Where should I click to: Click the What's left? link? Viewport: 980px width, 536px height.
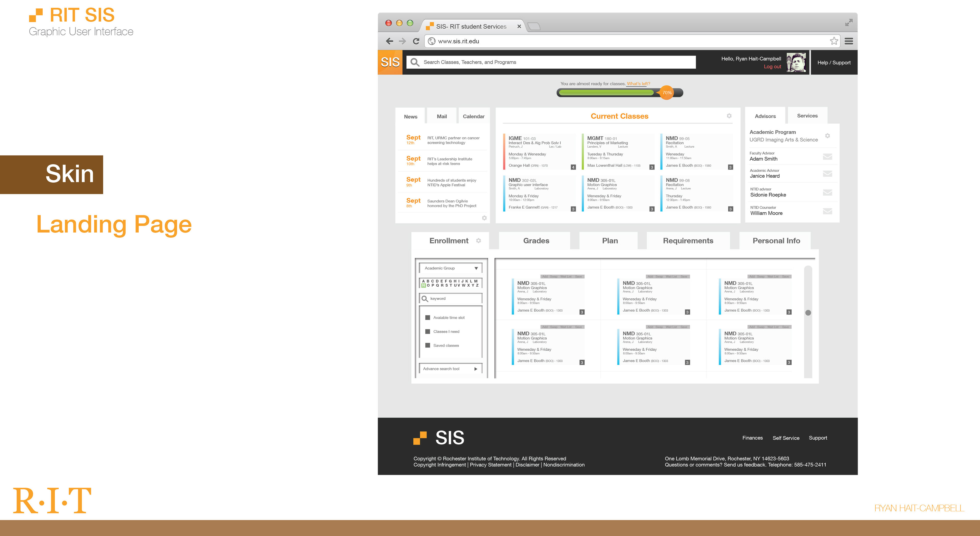pos(638,84)
